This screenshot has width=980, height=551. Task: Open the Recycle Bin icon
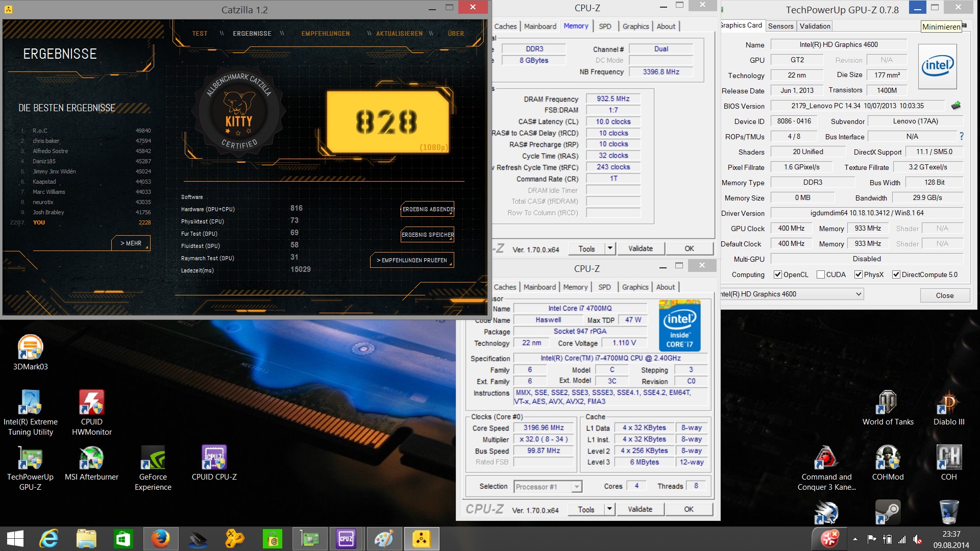pos(949,512)
